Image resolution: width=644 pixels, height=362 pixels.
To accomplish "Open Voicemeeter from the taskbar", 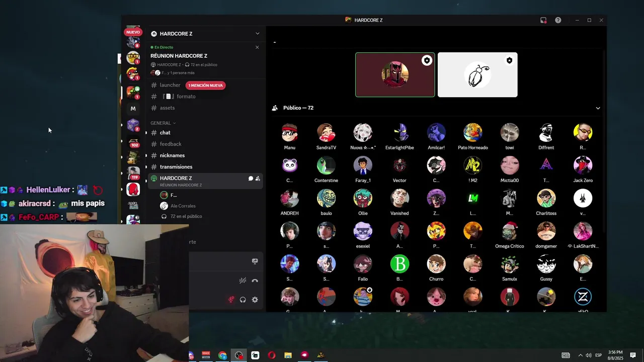I will pos(206,355).
